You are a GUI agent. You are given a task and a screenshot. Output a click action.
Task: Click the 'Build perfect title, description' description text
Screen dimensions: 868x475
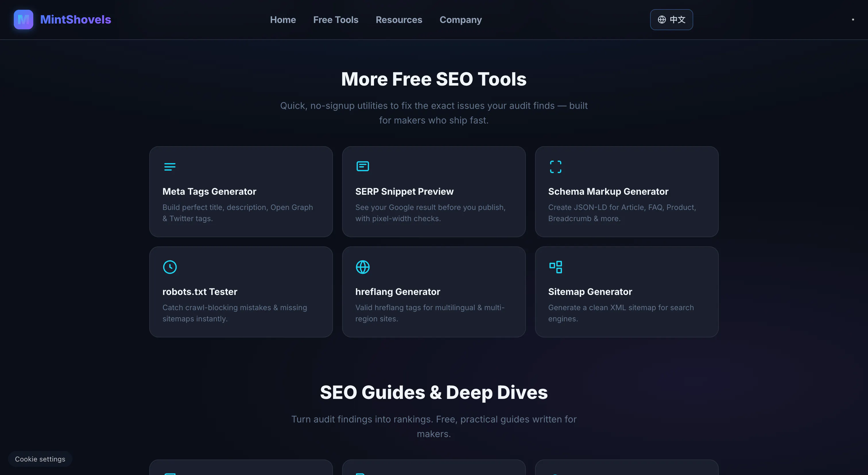click(x=238, y=213)
